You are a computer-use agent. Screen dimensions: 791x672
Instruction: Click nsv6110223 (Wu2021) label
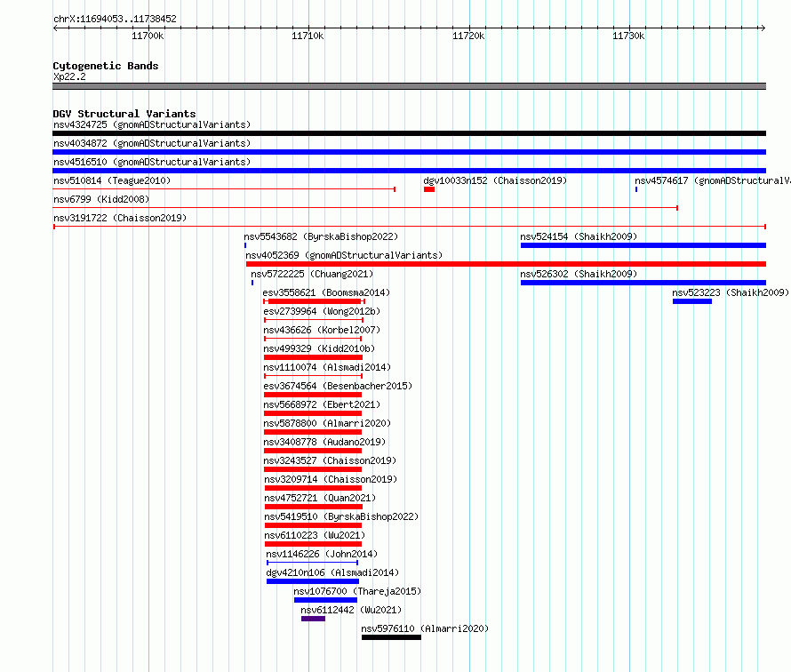tap(315, 535)
